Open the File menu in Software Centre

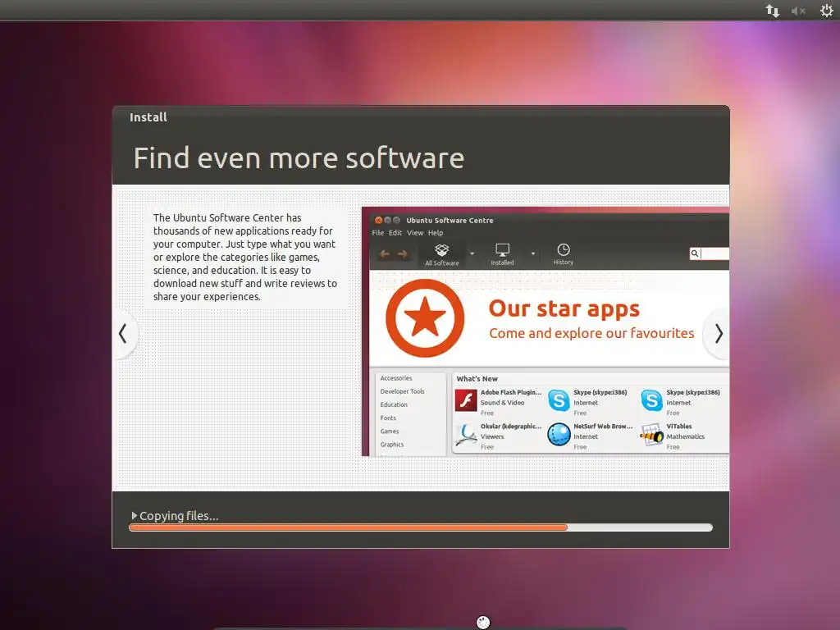[377, 232]
